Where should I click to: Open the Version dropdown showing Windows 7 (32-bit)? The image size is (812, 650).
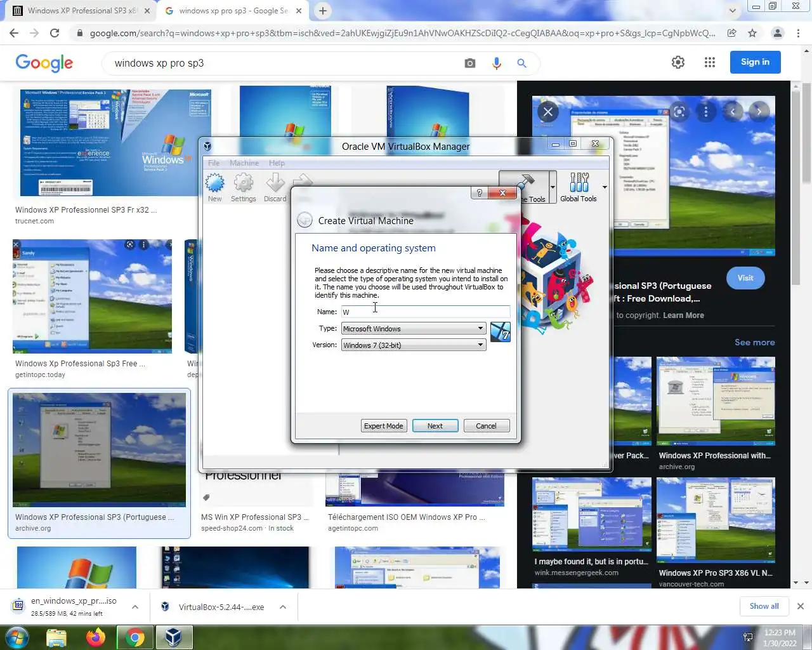[414, 345]
